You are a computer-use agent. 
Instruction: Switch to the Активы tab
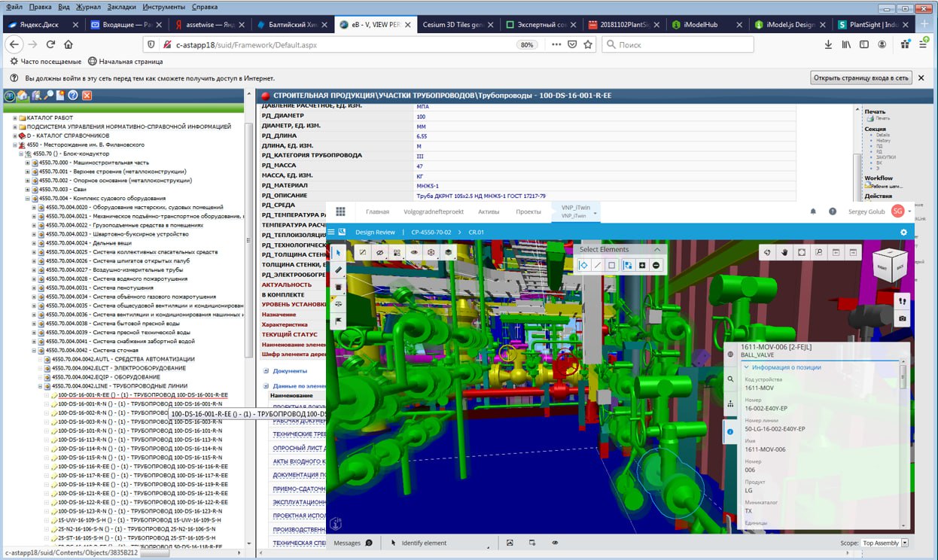pyautogui.click(x=488, y=212)
